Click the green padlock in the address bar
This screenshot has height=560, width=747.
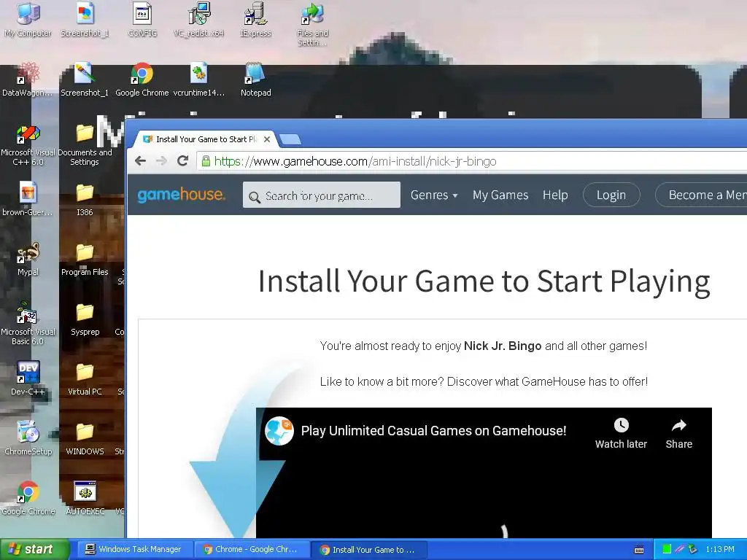pyautogui.click(x=206, y=161)
